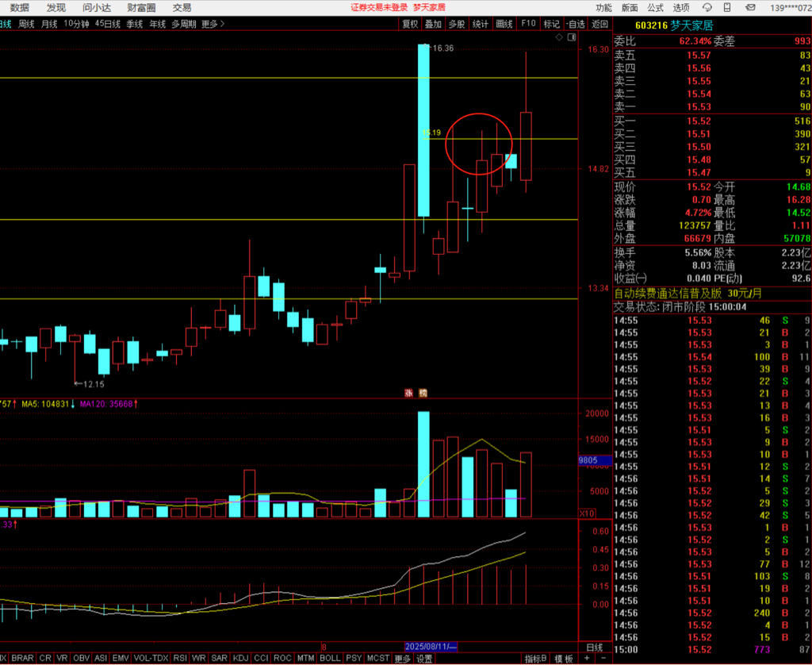Toggle the side panel icon above the chart

point(572,37)
